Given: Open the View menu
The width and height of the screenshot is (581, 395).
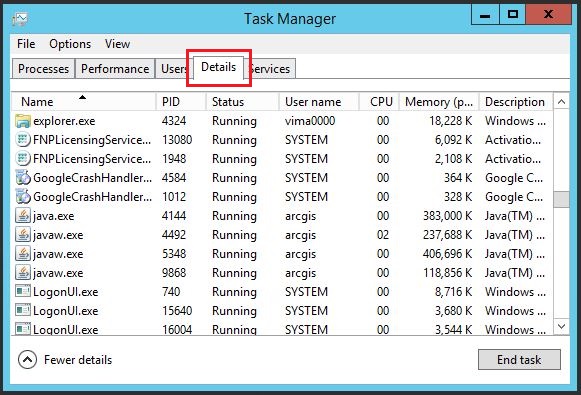Looking at the screenshot, I should click(x=117, y=44).
